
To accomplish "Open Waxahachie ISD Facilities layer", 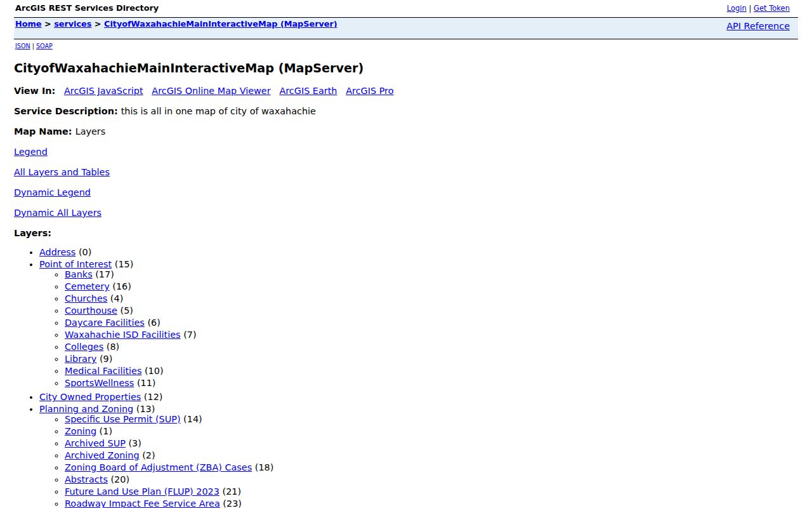I will point(122,335).
